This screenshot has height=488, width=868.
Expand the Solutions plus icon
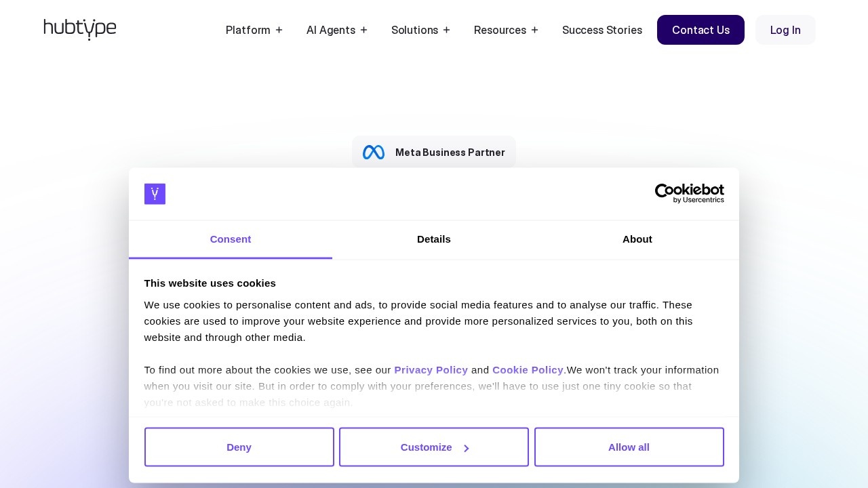446,30
